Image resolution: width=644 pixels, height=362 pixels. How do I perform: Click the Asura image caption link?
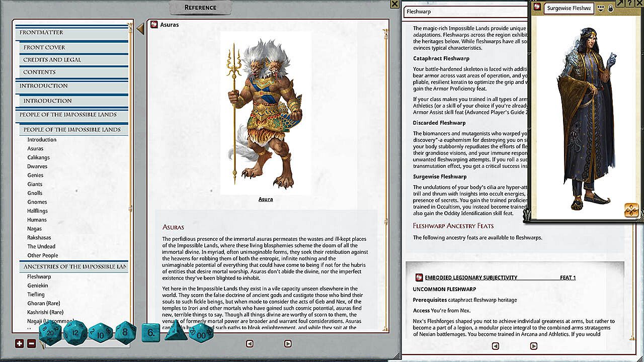point(266,199)
